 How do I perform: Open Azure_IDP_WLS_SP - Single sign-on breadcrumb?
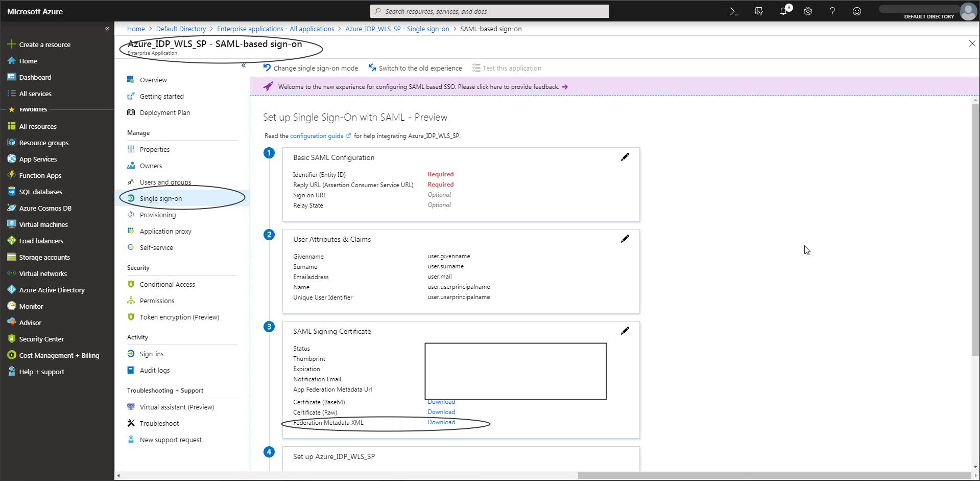[x=397, y=29]
